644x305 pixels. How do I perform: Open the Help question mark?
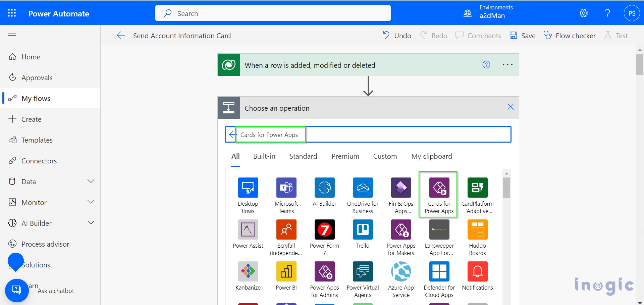[607, 13]
